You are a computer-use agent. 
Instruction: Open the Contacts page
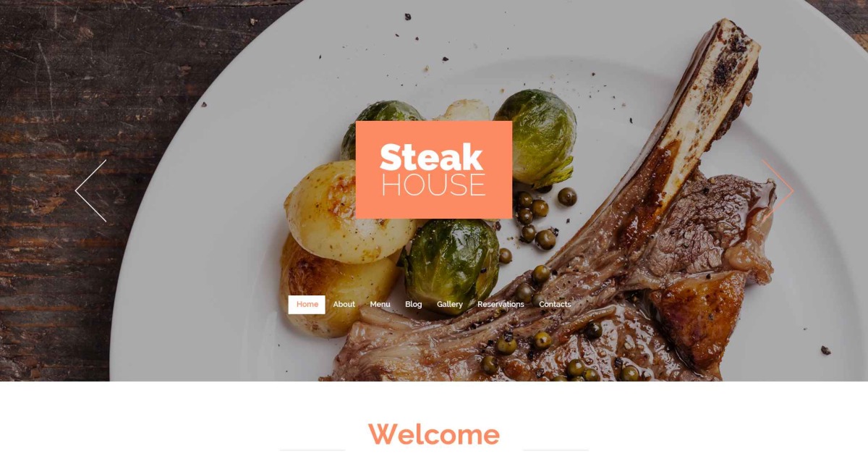555,305
